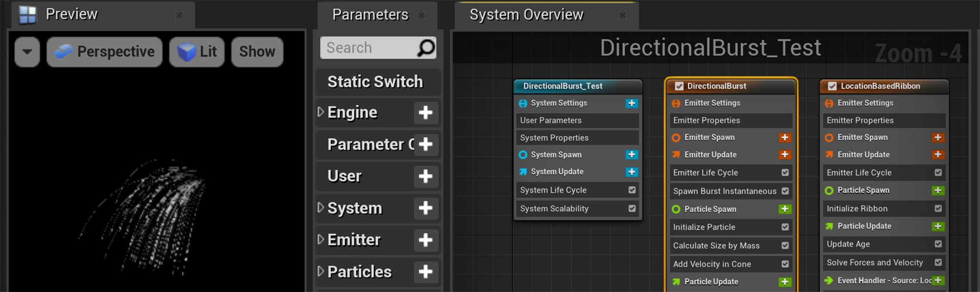The image size is (980, 292).
Task: Click the Preview panel grid icon
Action: pyautogui.click(x=28, y=15)
